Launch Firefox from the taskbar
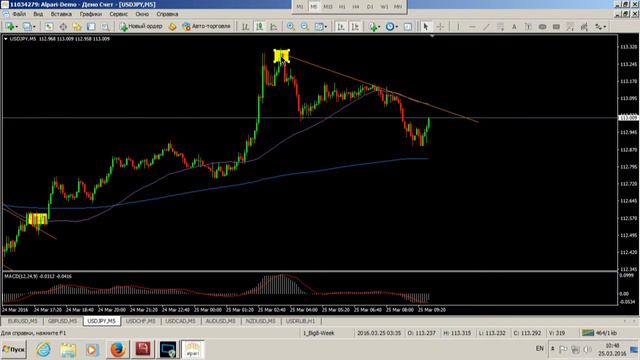The height and width of the screenshot is (360, 640). [x=118, y=350]
